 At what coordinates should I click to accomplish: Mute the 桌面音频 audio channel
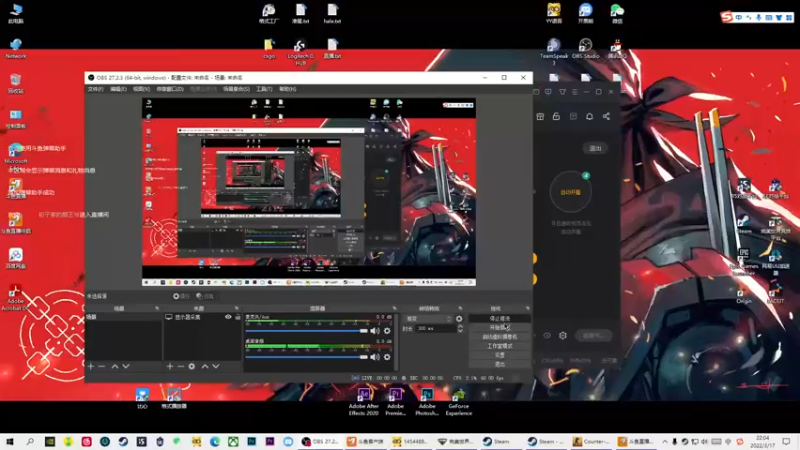coord(375,357)
